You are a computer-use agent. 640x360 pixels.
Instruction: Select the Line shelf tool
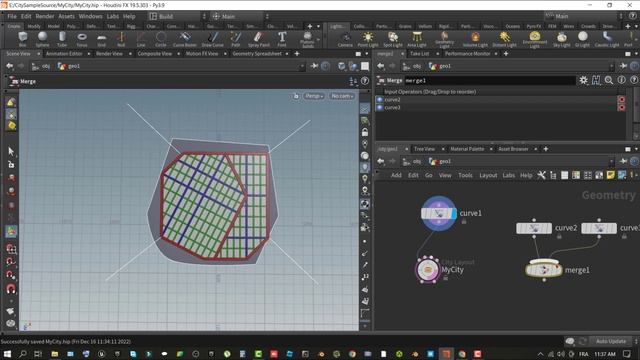(x=141, y=39)
